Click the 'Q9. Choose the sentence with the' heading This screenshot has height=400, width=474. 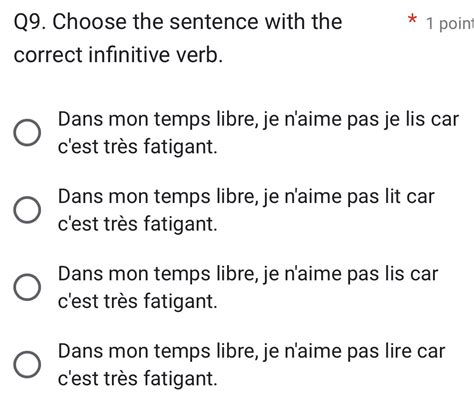(x=178, y=22)
